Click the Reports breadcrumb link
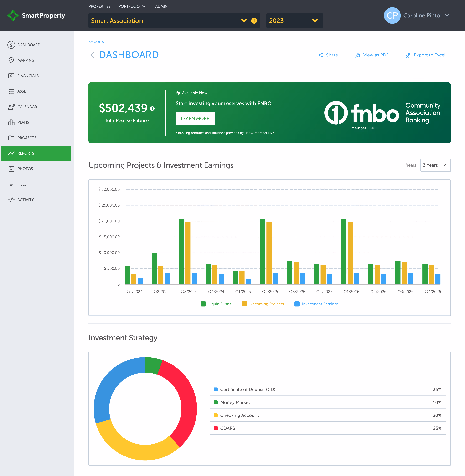The height and width of the screenshot is (476, 465). (96, 41)
